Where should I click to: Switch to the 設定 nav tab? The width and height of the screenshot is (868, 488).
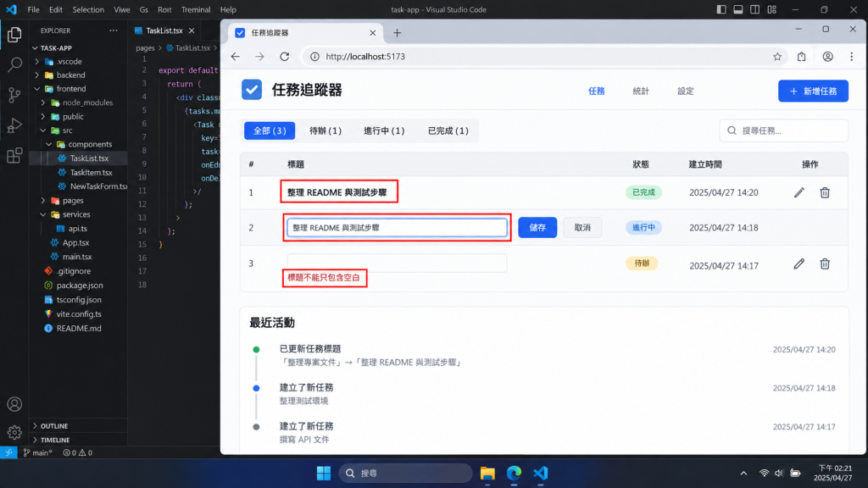click(x=685, y=91)
